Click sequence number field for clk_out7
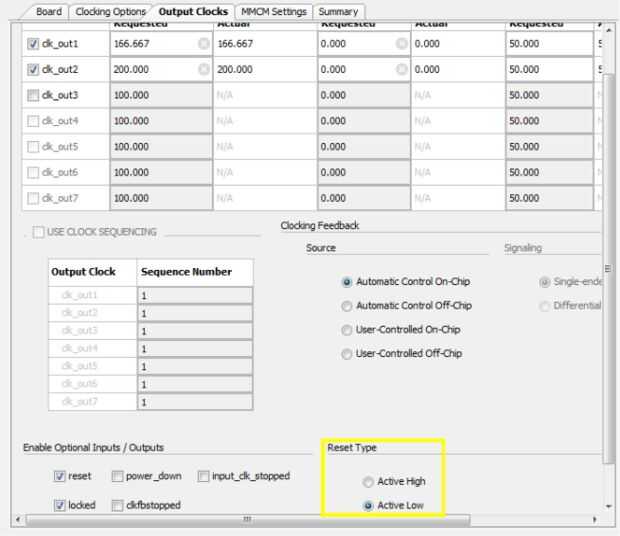The height and width of the screenshot is (536, 620). click(195, 402)
